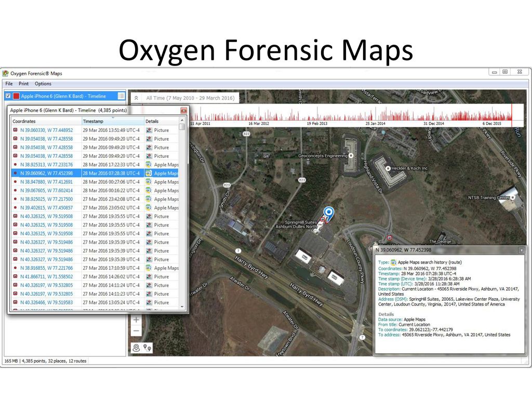Uncheck the Apple iPhone 6 timeline checkbox

(x=8, y=96)
